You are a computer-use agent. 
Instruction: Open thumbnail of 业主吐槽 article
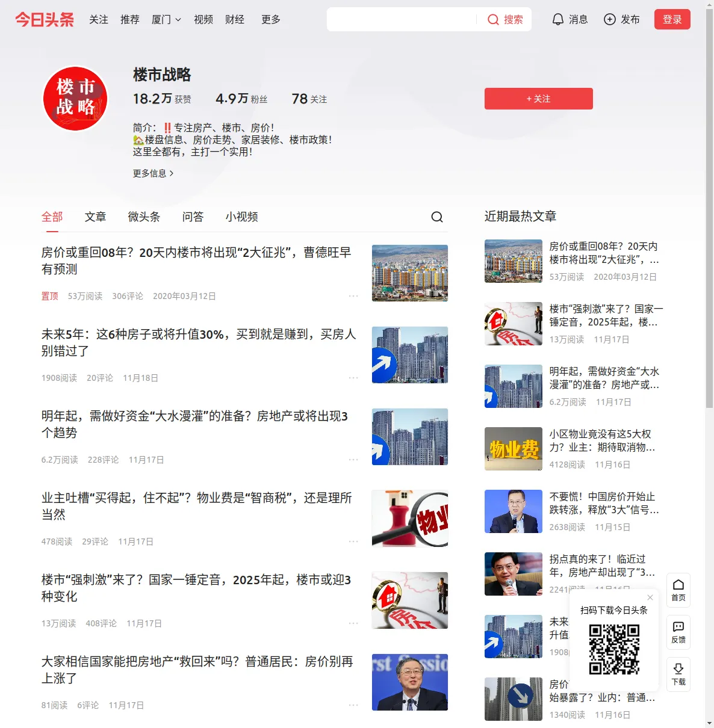click(410, 519)
